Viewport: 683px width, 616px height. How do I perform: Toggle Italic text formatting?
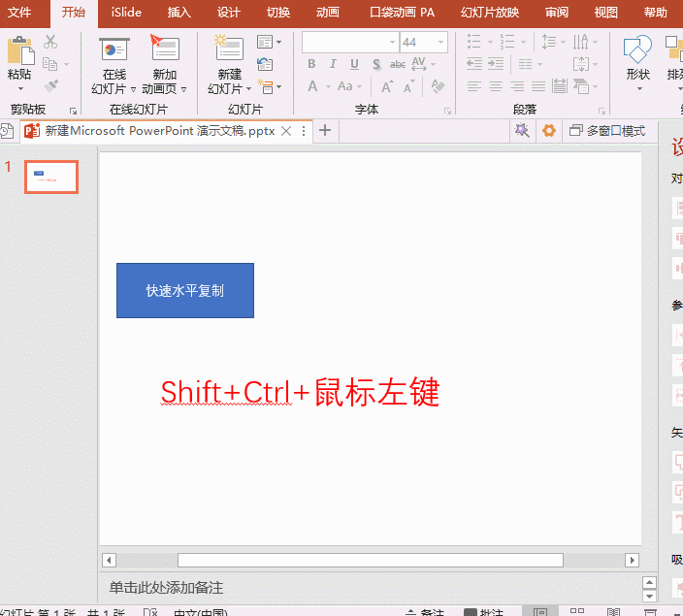click(x=333, y=64)
